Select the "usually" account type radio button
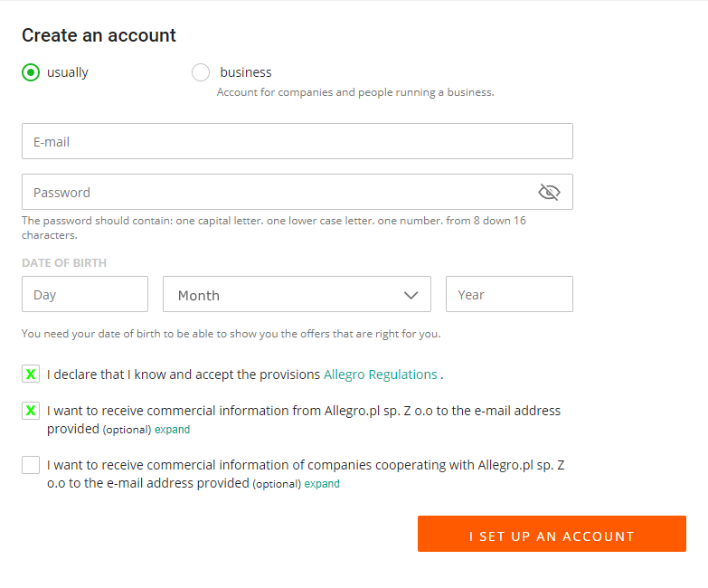 point(31,72)
